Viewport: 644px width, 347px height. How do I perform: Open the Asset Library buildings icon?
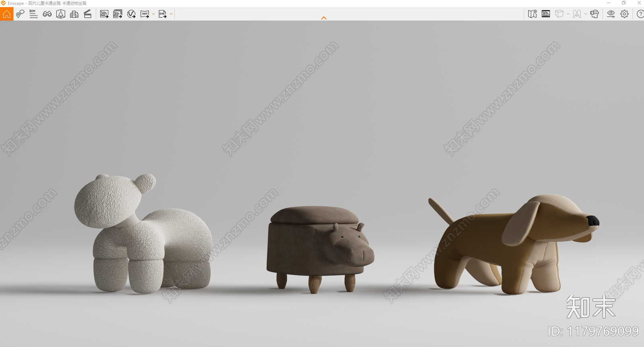[x=74, y=14]
